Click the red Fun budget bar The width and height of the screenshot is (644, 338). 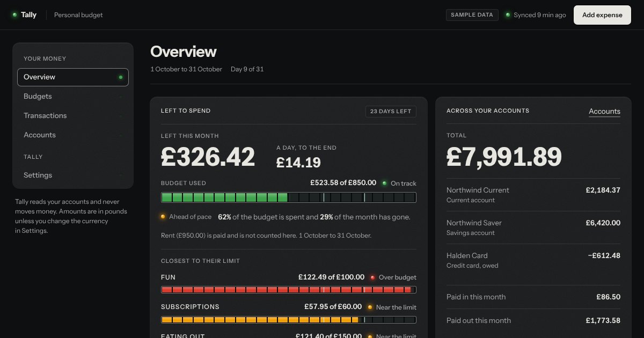click(x=289, y=290)
